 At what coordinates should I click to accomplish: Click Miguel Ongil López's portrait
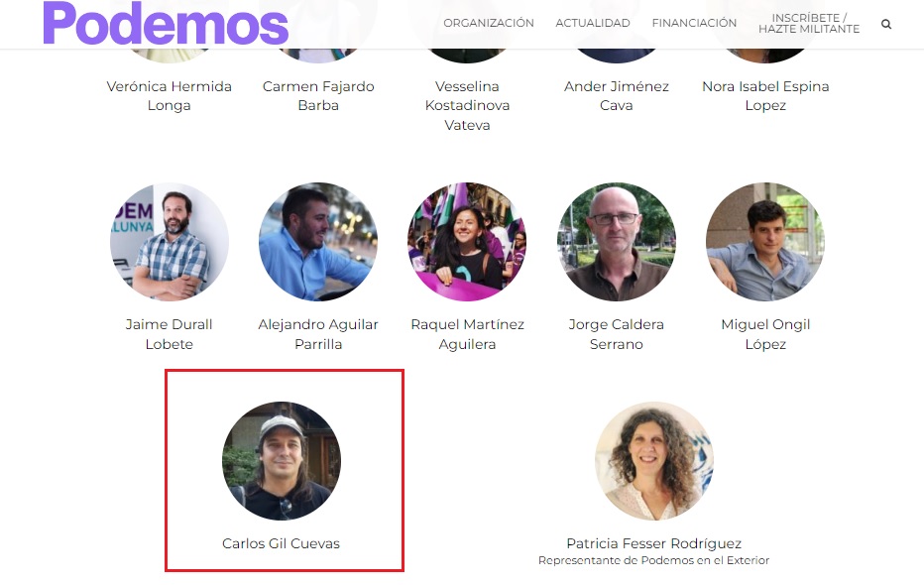coord(765,242)
